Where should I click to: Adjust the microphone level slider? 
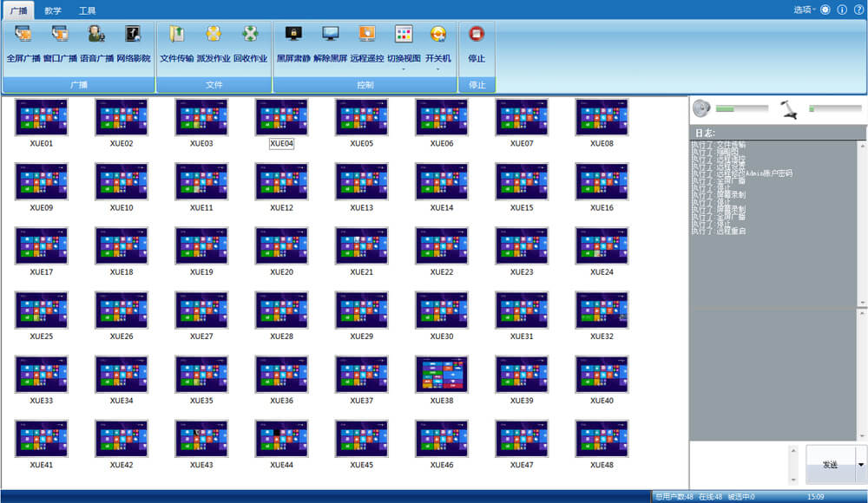point(835,109)
